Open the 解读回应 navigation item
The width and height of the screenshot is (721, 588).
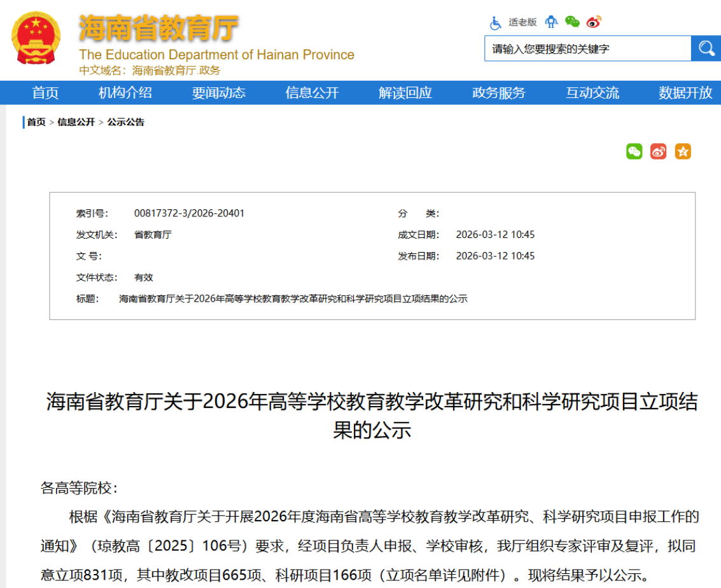(405, 93)
